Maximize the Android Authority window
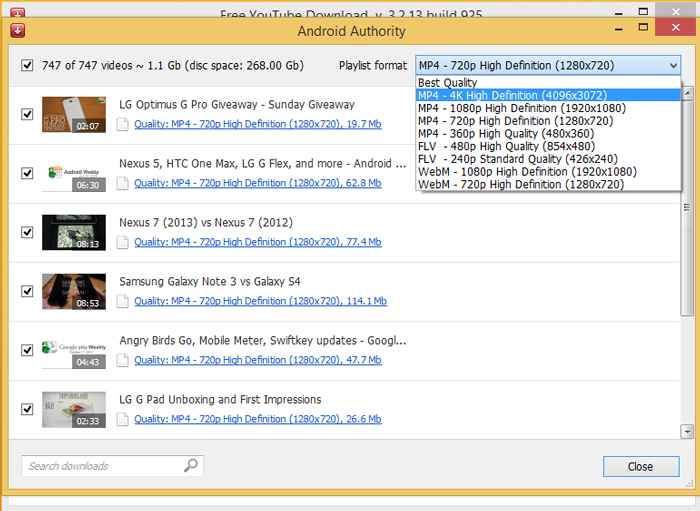The image size is (700, 511). pyautogui.click(x=643, y=28)
